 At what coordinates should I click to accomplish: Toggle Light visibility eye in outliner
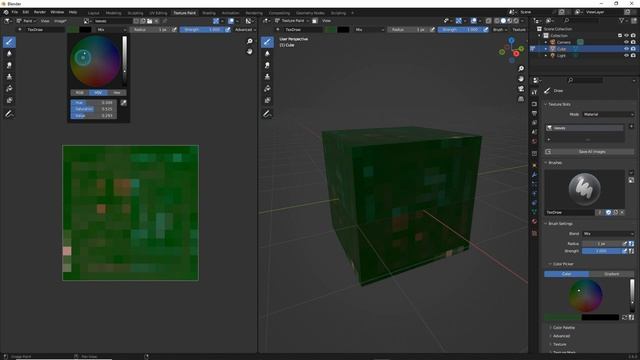tap(626, 55)
